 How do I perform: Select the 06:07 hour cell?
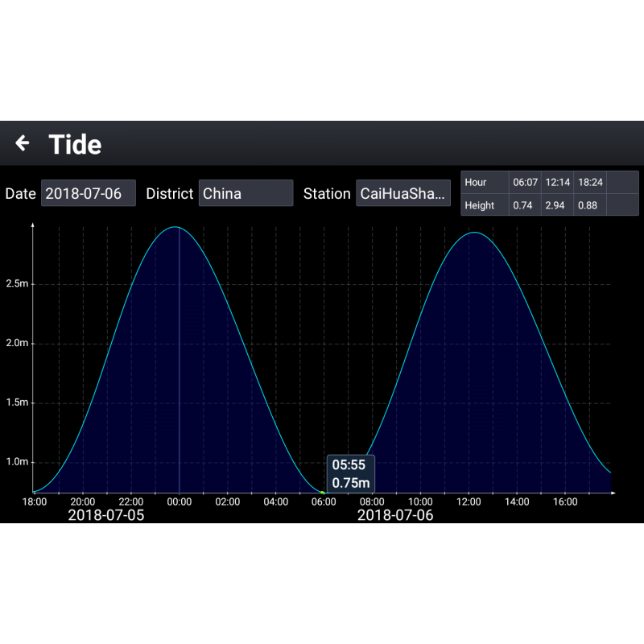click(525, 182)
